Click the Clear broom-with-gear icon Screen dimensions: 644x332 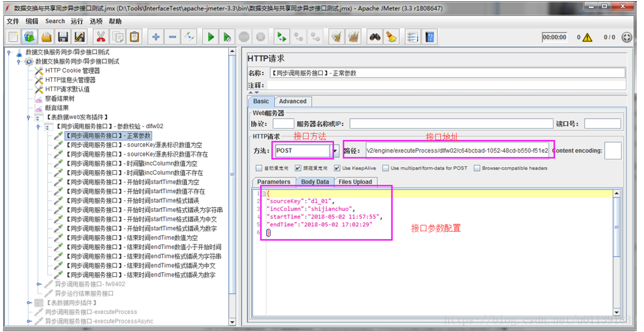coord(336,37)
